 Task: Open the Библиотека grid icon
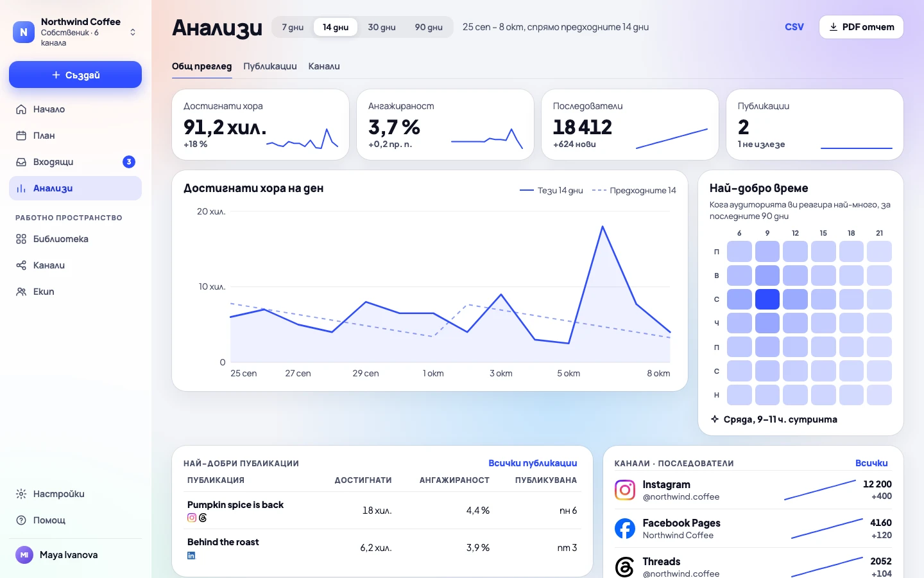21,239
